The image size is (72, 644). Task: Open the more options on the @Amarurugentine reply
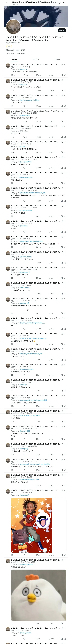[x=65, y=173]
